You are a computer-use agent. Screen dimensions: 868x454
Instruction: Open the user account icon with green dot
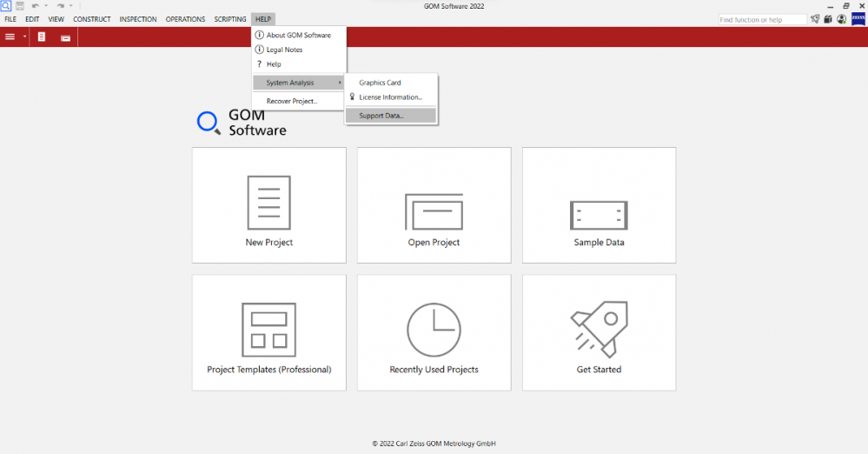tap(841, 19)
